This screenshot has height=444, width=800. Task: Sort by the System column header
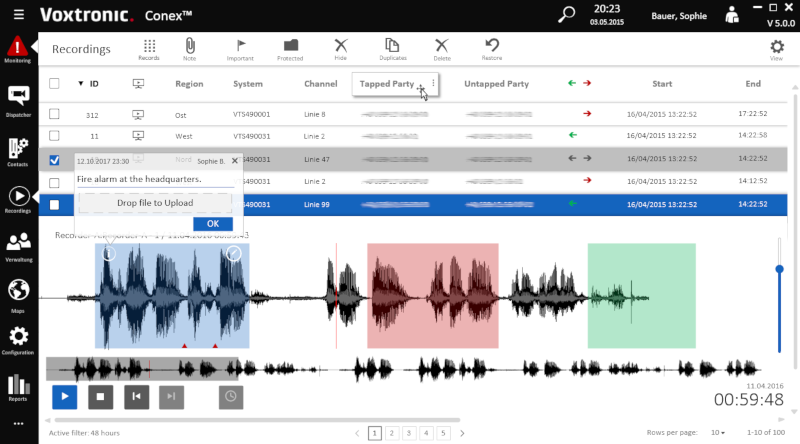point(248,84)
